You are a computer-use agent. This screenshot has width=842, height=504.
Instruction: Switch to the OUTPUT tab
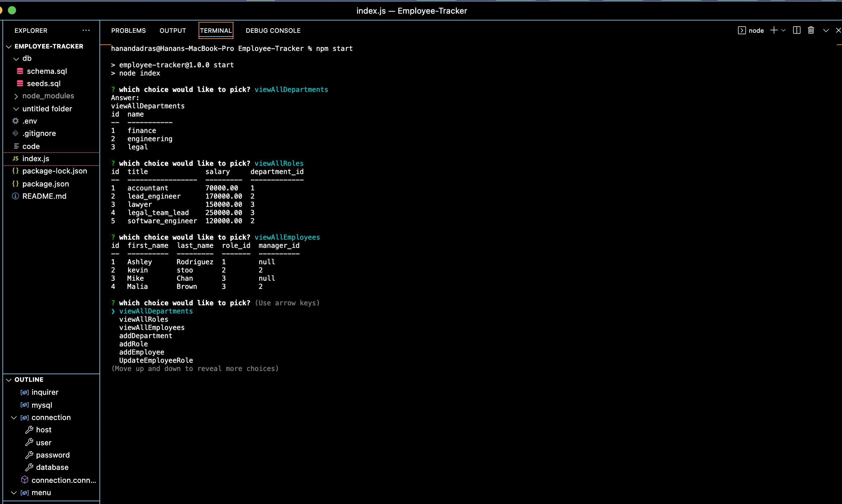point(173,30)
